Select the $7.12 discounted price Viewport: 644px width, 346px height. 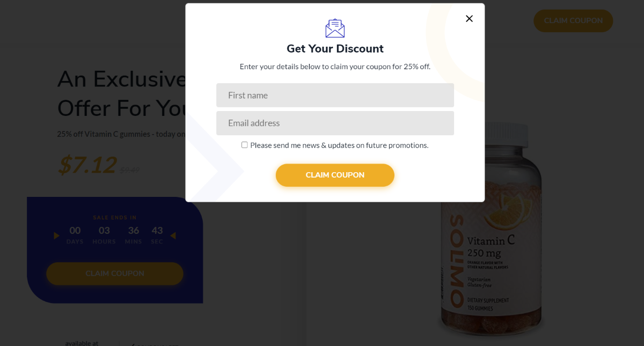click(87, 166)
